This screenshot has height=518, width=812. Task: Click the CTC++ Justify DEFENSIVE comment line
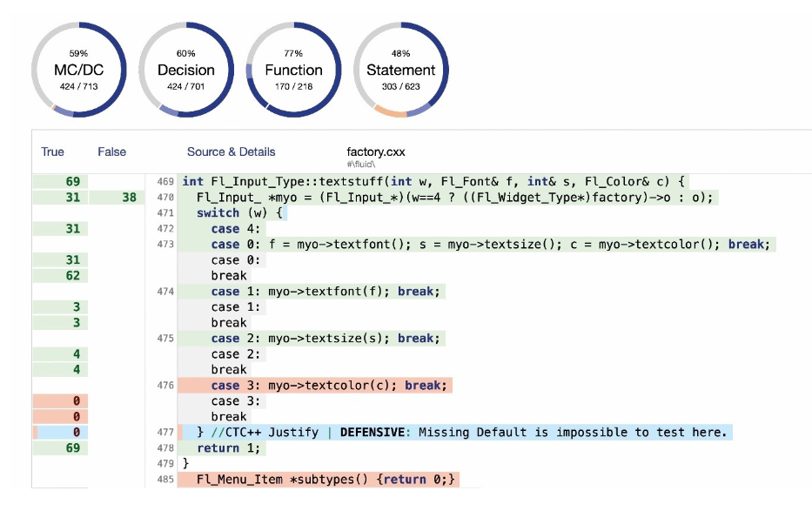coord(461,433)
